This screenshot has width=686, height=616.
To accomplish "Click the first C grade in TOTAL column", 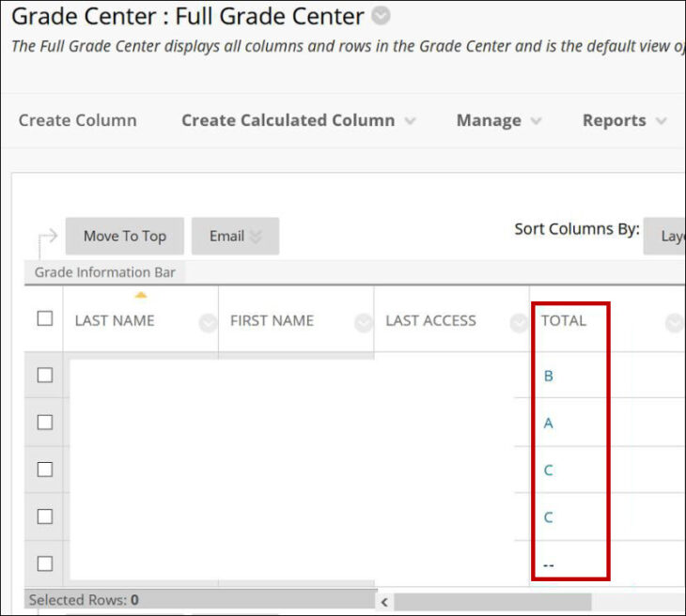I will [548, 470].
